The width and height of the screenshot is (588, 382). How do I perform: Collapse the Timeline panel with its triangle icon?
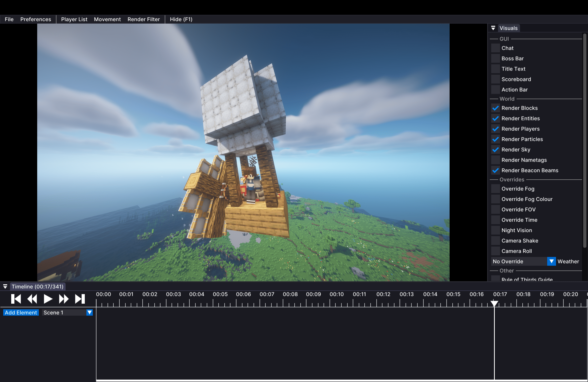click(x=5, y=286)
